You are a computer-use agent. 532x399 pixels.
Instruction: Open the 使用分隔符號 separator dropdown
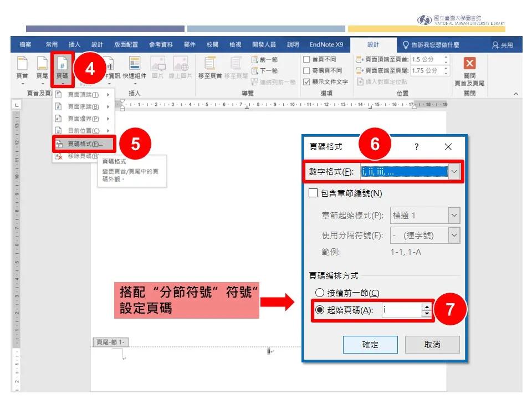(x=456, y=235)
